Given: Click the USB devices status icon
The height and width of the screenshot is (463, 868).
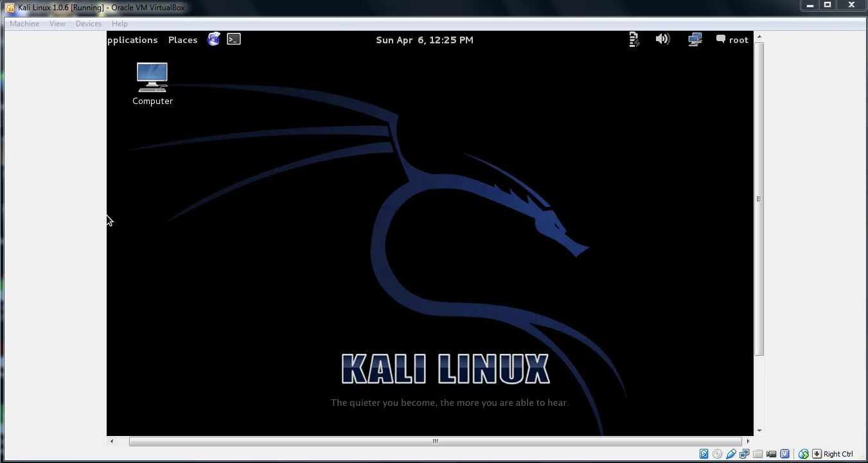Looking at the screenshot, I should (731, 454).
